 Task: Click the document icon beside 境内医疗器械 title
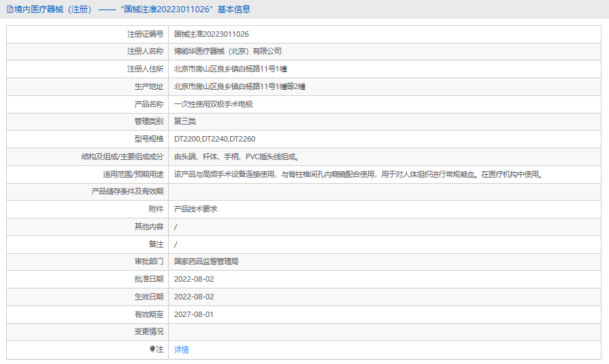(10, 10)
